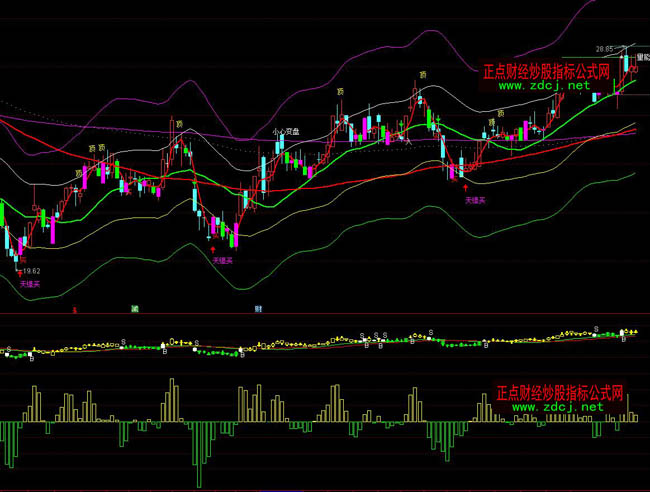The width and height of the screenshot is (650, 492).
Task: Click the green 减 marker in the indicator panel
Action: click(x=133, y=310)
